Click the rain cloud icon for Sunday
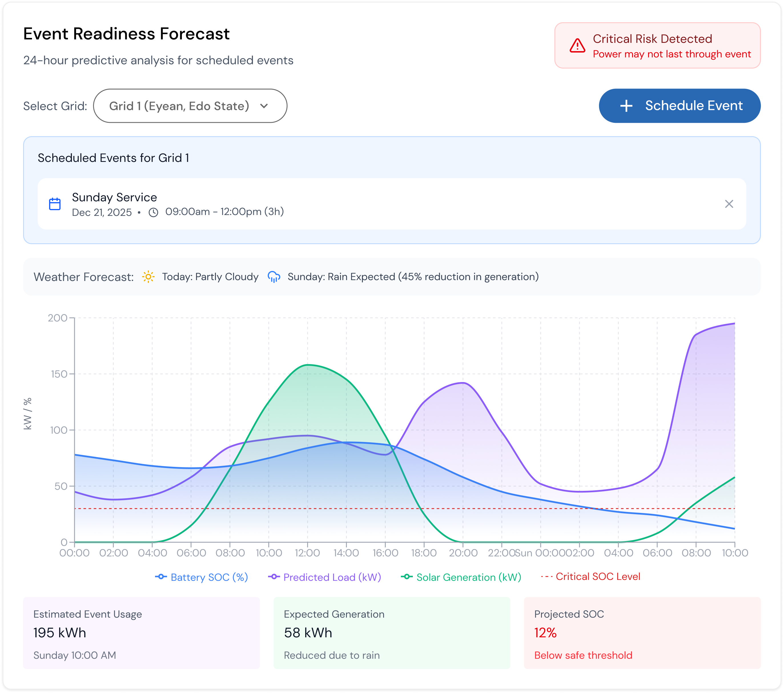Image resolution: width=784 pixels, height=693 pixels. pos(274,276)
